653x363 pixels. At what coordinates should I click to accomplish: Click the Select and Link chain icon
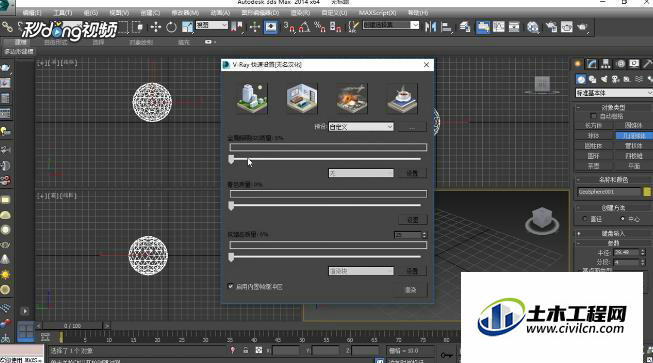7,27
